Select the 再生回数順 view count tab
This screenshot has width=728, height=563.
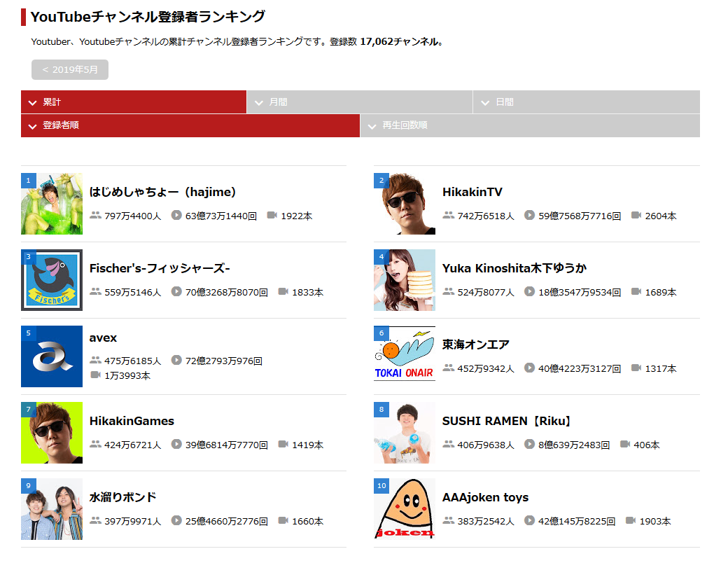[x=530, y=125]
